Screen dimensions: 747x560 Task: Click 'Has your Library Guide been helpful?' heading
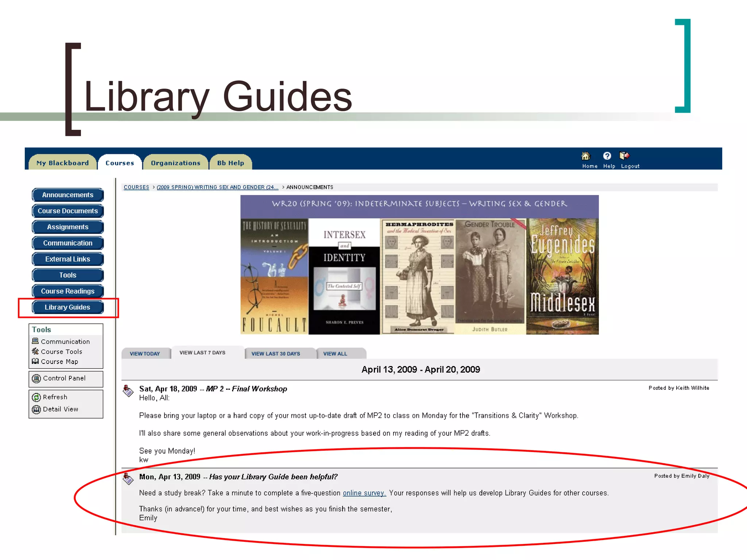(273, 477)
